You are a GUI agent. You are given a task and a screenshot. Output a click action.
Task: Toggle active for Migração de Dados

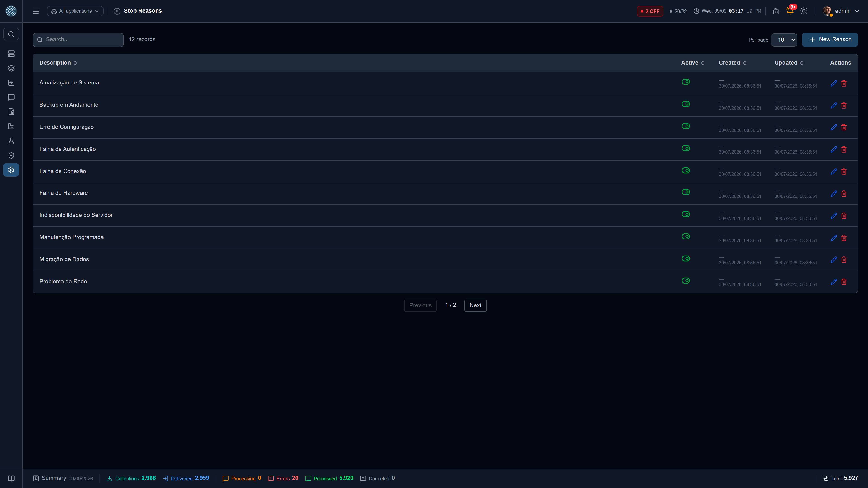tap(686, 258)
